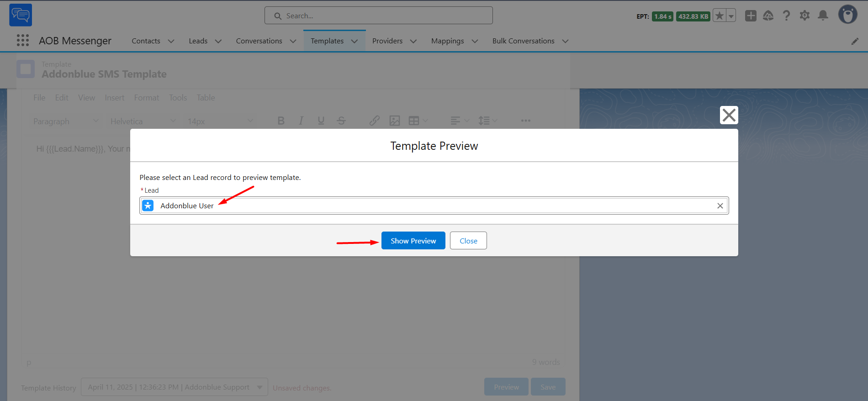Open the favorites list dropdown arrow

click(x=731, y=16)
